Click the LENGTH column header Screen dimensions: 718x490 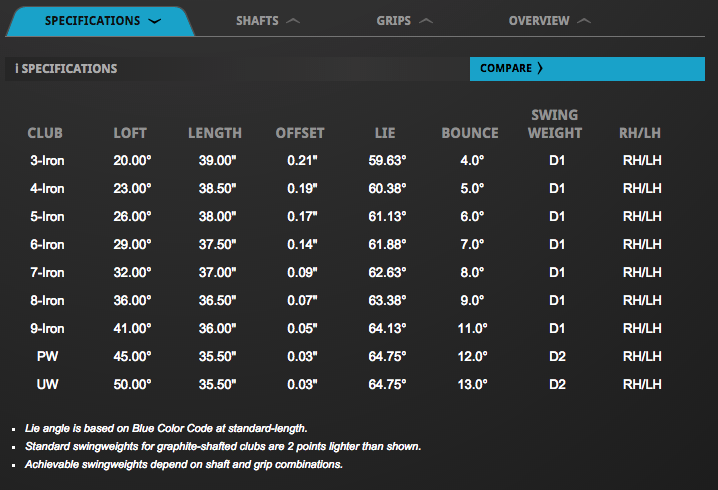pos(215,133)
